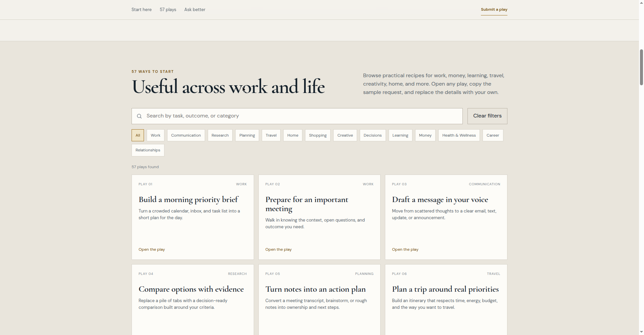
Task: Filter by Money category
Action: pos(425,135)
